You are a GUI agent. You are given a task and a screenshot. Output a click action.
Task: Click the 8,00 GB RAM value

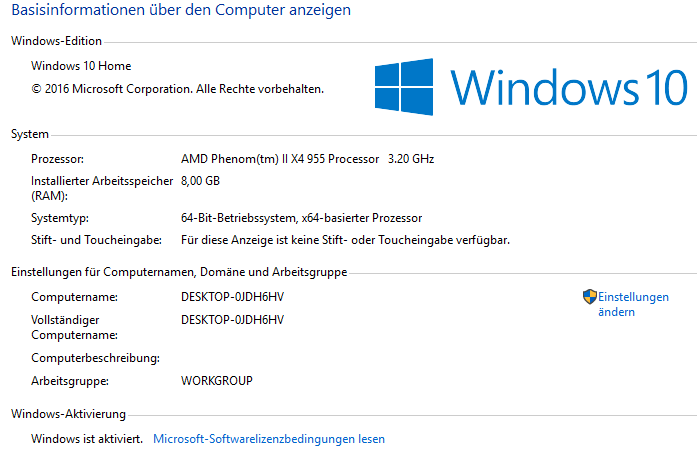click(x=200, y=181)
